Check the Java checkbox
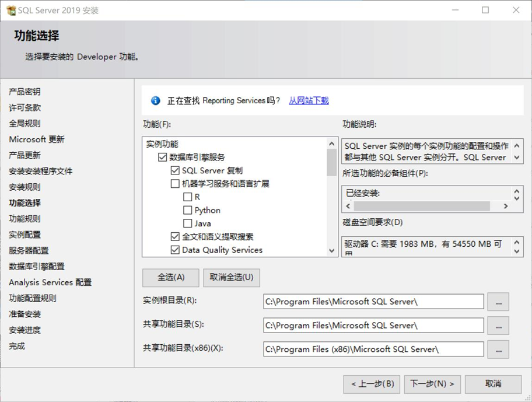The width and height of the screenshot is (532, 402). (x=188, y=223)
